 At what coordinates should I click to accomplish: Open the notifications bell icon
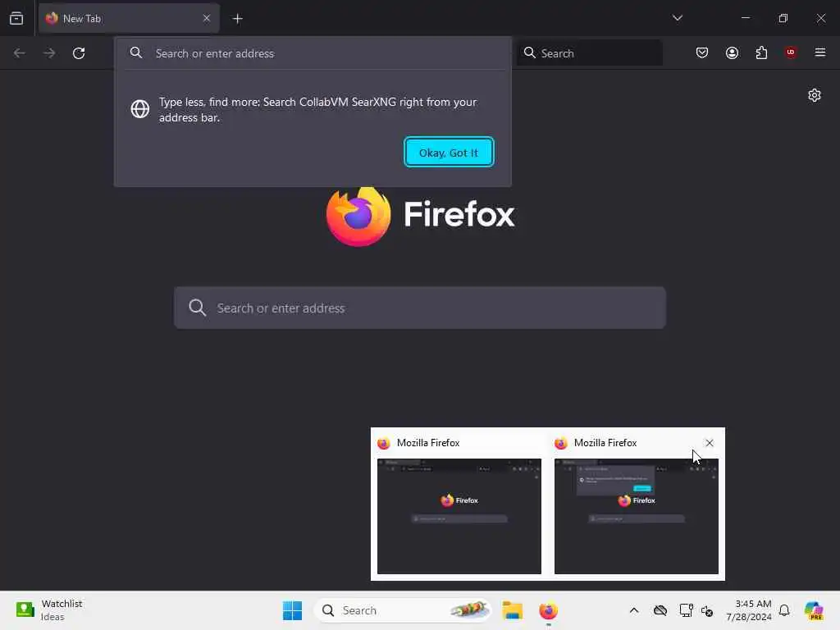[x=783, y=610]
